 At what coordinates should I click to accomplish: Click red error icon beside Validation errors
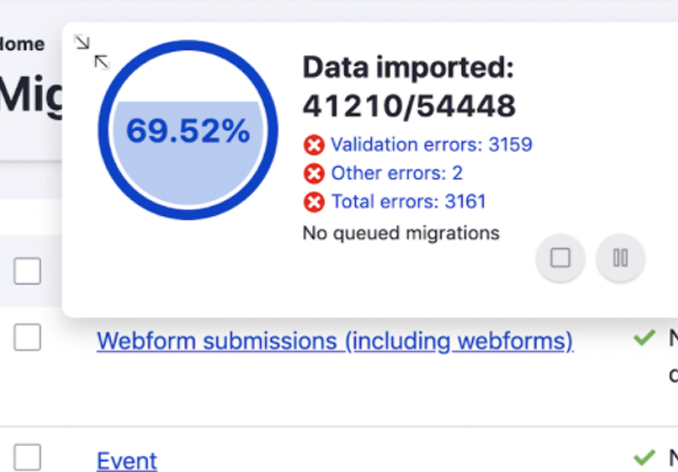(314, 145)
